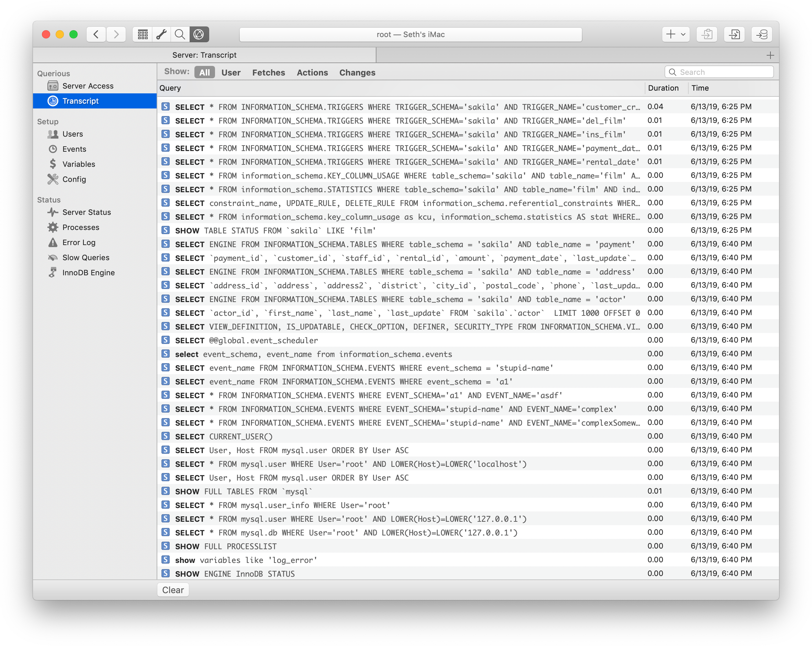Viewport: 812px width, 646px height.
Task: Select the EVENT_NAME='complex' query row
Action: pos(468,409)
